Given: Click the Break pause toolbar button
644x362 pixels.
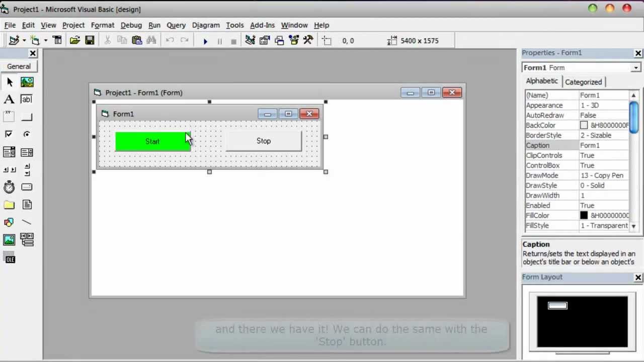Looking at the screenshot, I should pyautogui.click(x=219, y=41).
